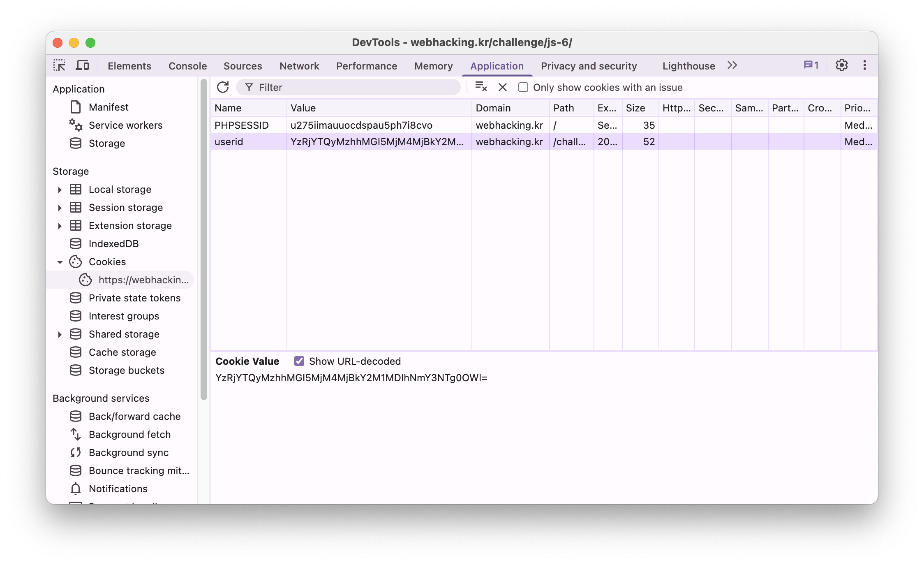Expand Shared storage arrow

pos(60,334)
